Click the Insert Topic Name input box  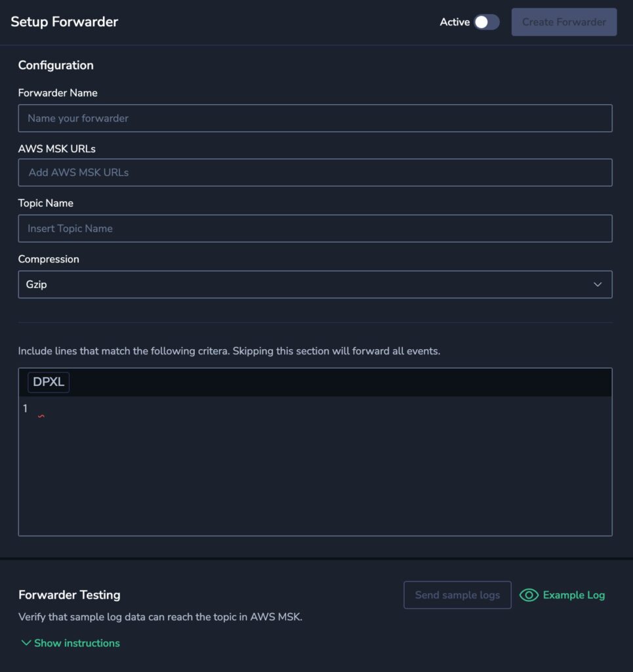(x=316, y=228)
